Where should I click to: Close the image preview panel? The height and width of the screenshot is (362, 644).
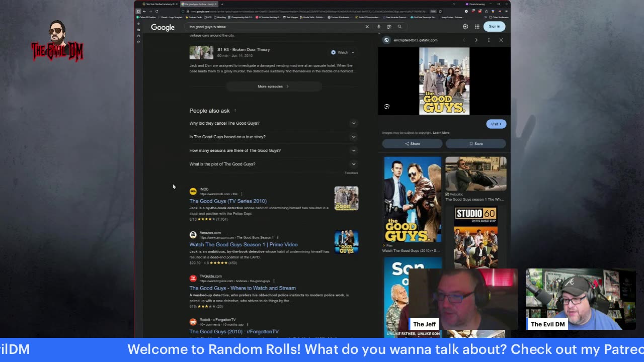coord(501,40)
